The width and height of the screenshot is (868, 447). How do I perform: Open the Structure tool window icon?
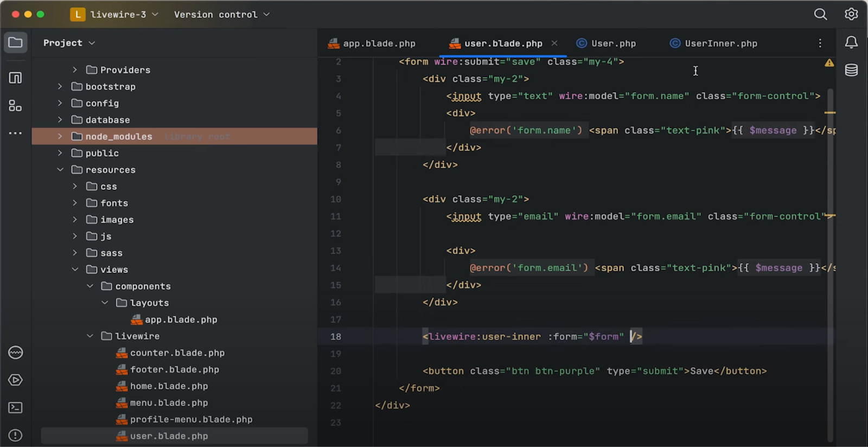click(x=15, y=78)
